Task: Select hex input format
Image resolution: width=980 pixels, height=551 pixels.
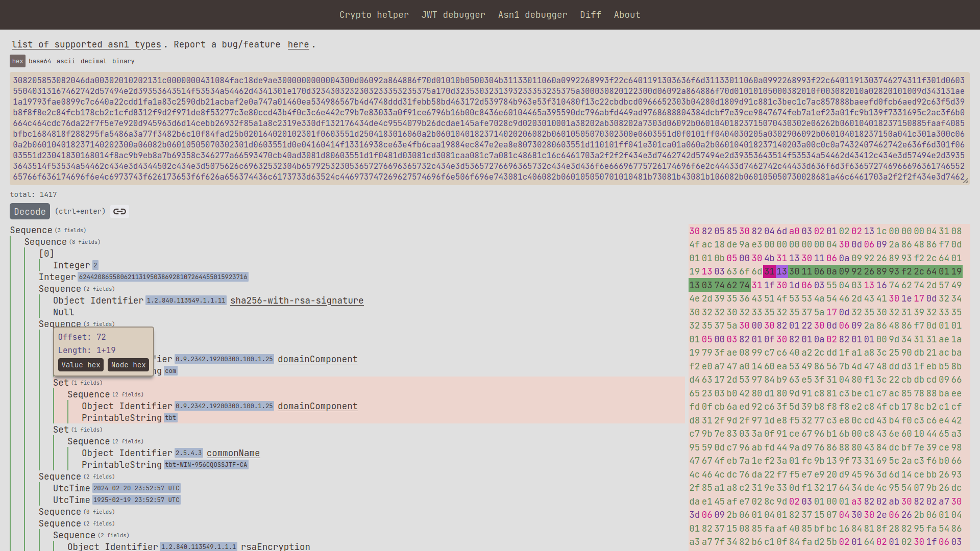Action: [18, 61]
